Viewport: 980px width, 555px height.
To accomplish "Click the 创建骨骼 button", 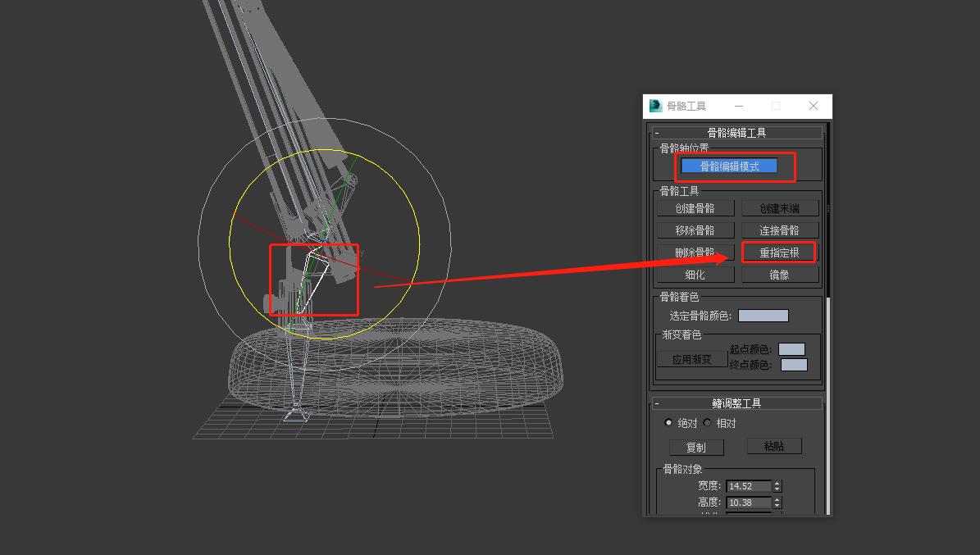I will point(695,208).
